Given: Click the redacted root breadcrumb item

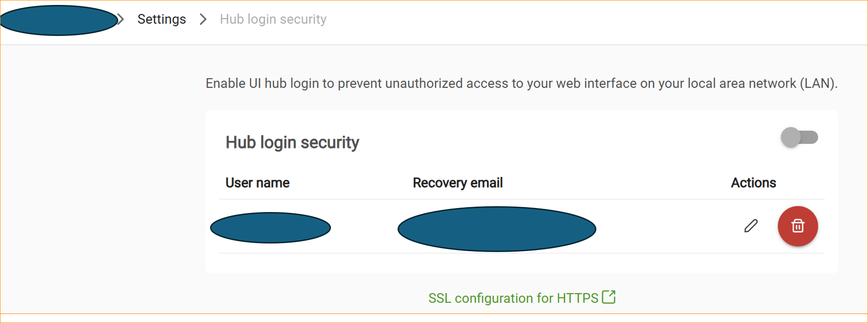Looking at the screenshot, I should click(x=58, y=20).
